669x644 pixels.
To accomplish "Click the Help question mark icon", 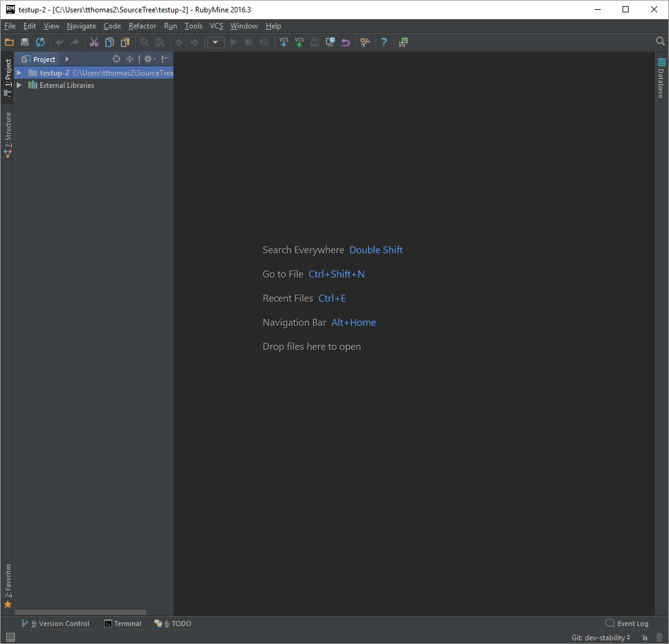I will [384, 42].
